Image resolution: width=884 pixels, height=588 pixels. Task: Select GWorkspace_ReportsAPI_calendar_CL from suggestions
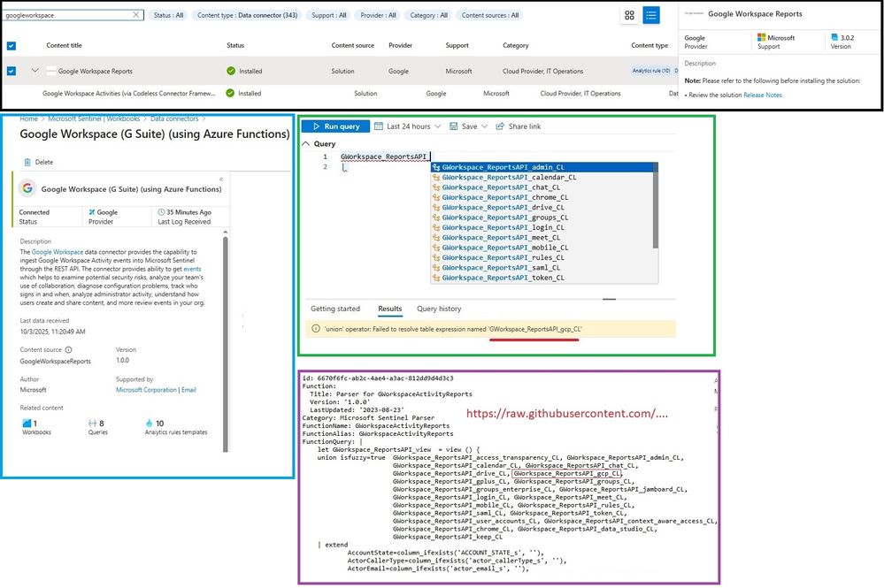[509, 178]
